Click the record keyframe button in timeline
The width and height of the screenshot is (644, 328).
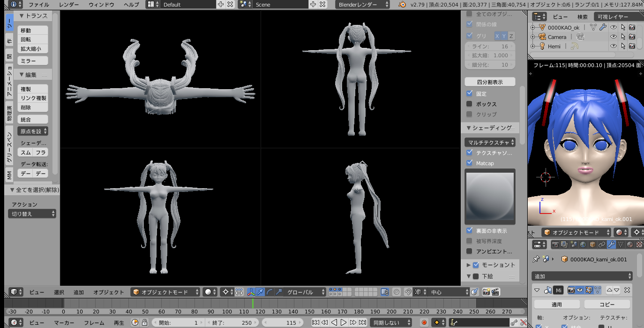424,322
